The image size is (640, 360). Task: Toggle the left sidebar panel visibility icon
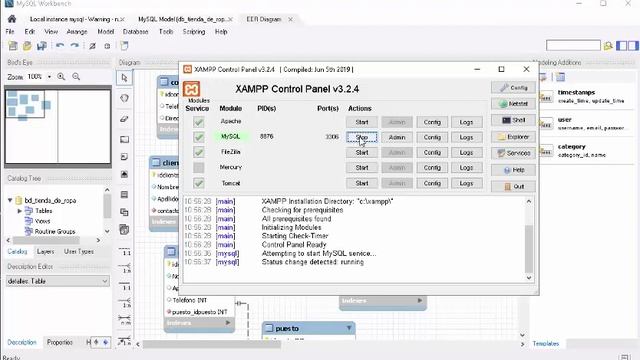(621, 46)
